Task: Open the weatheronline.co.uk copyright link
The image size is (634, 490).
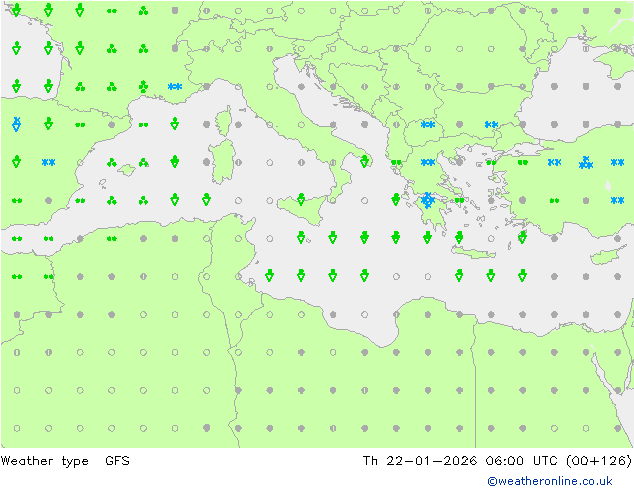Action: point(550,481)
